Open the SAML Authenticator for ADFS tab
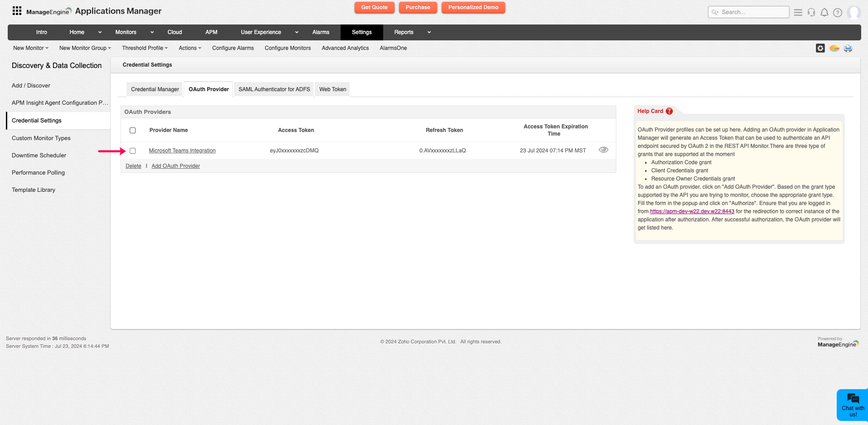 274,89
